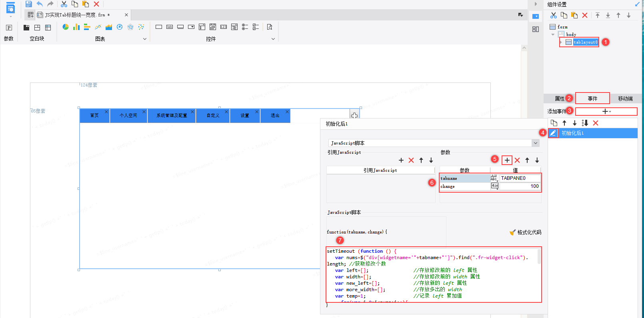This screenshot has width=644, height=318.
Task: Insert a radar chart
Action: [130, 27]
